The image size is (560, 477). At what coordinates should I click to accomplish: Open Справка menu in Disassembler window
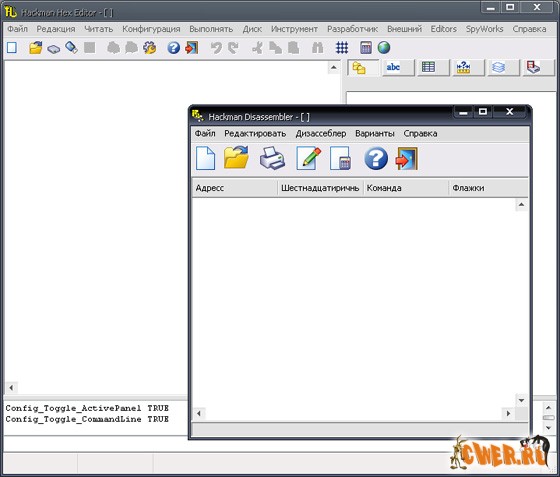point(420,134)
